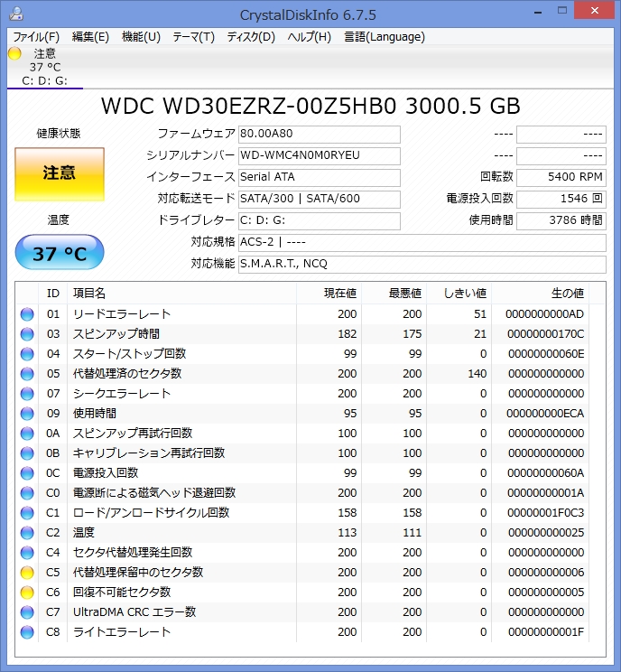Click yellow status circle on disk tab
The height and width of the screenshot is (672, 621).
[x=14, y=53]
